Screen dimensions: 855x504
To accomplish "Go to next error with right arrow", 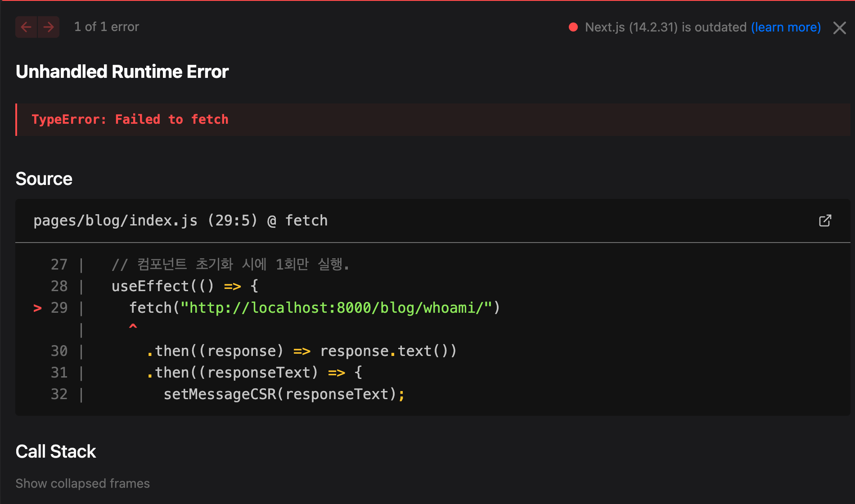I will pyautogui.click(x=49, y=27).
